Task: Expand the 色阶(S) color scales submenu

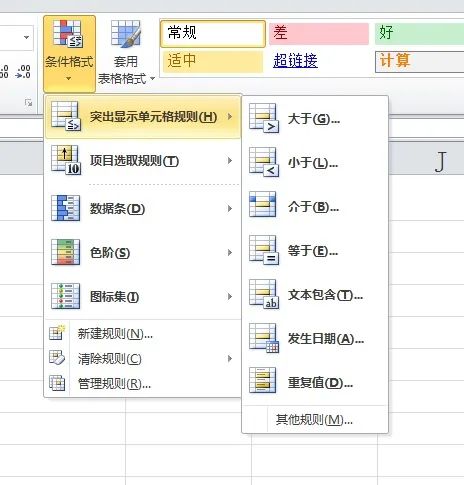Action: tap(230, 253)
